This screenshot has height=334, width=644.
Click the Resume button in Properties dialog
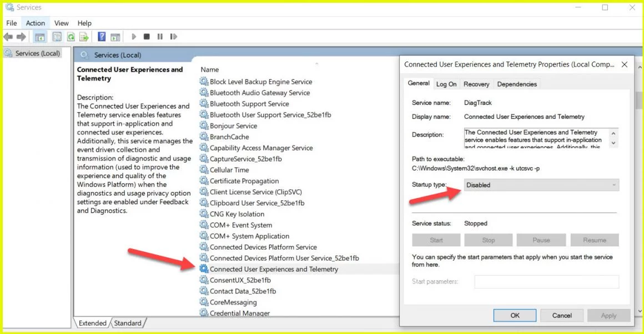(594, 240)
